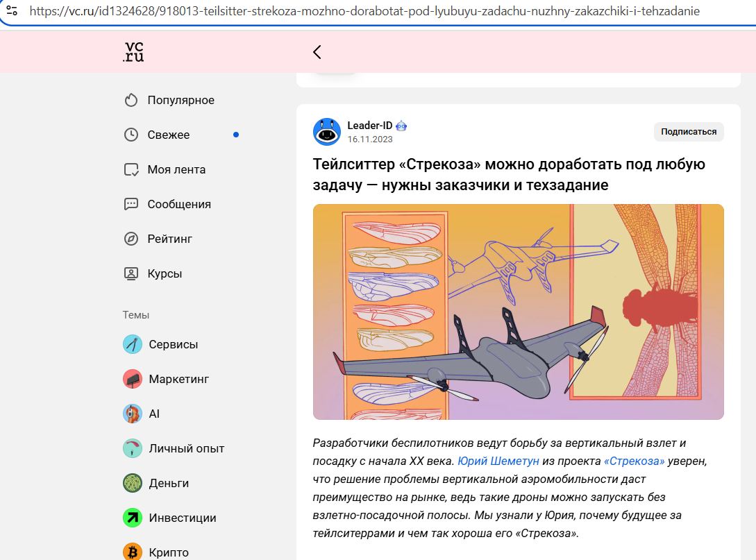Open the Сообщения chat bubble icon
Viewport: 756px width, 560px height.
tap(131, 204)
